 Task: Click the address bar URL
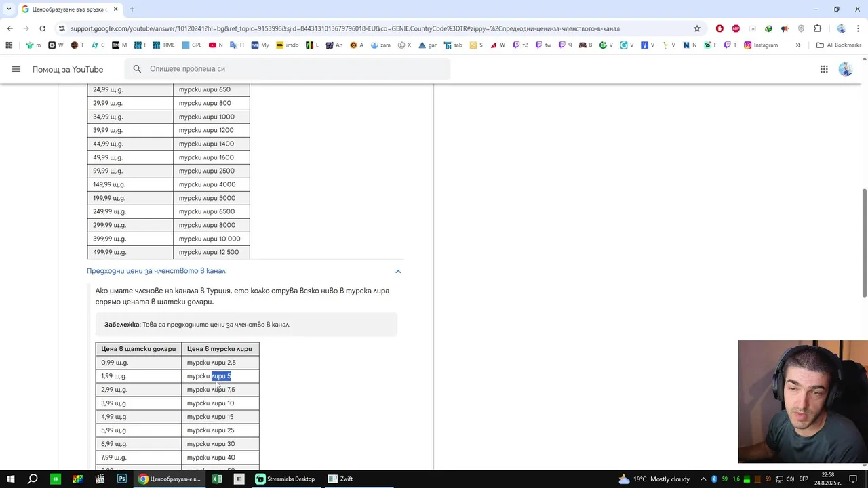345,28
